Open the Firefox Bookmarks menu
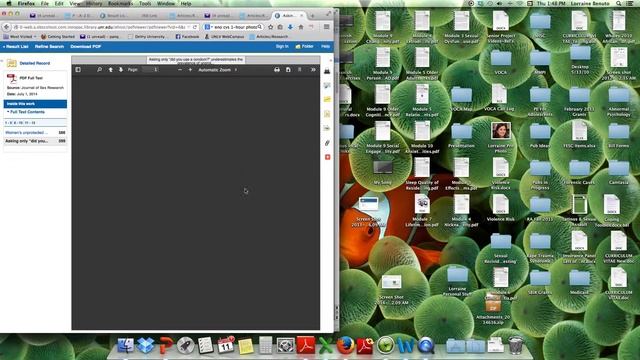 [x=120, y=3]
